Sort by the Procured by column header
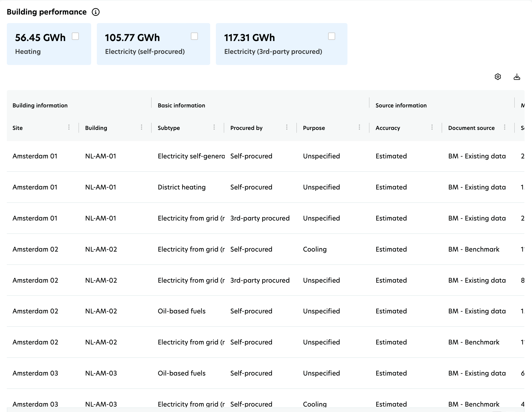The image size is (532, 412). 246,128
